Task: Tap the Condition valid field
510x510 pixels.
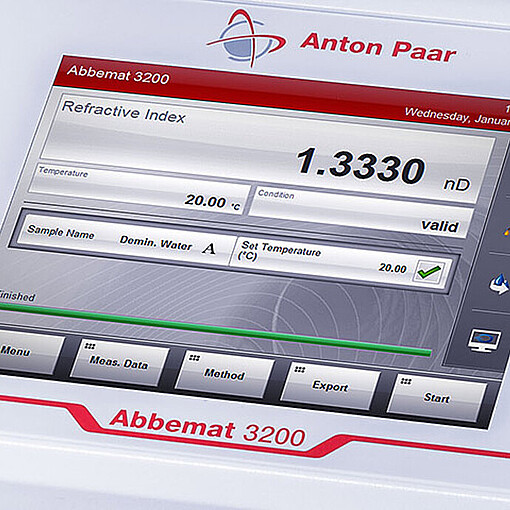Action: click(361, 212)
